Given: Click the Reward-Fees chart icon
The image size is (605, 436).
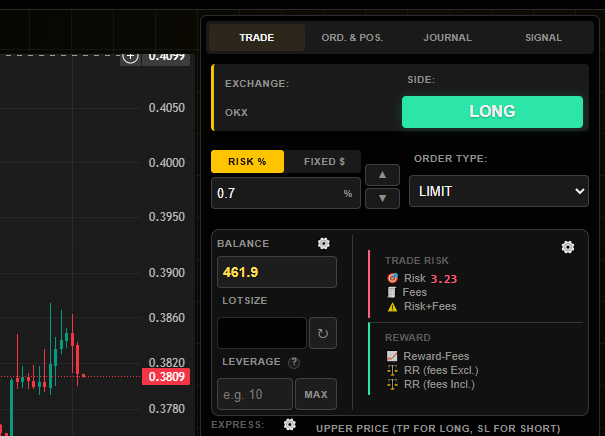Looking at the screenshot, I should click(x=392, y=356).
